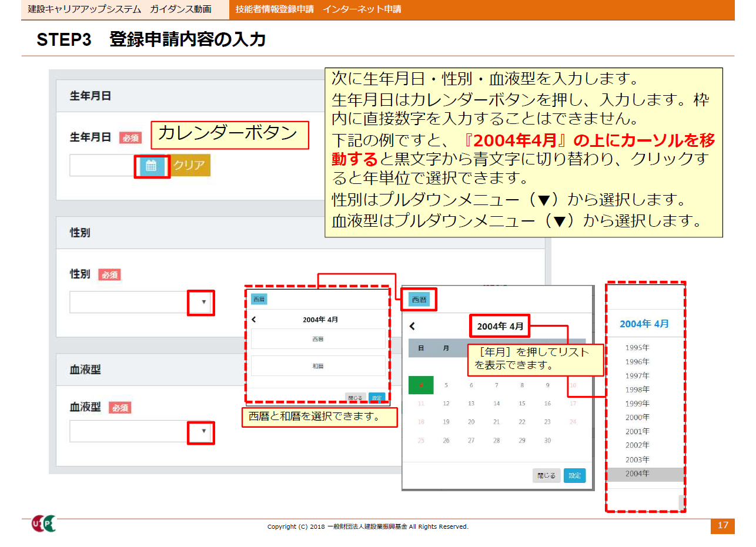756x547 pixels.
Task: Select day 12 in the calendar
Action: [x=446, y=404]
